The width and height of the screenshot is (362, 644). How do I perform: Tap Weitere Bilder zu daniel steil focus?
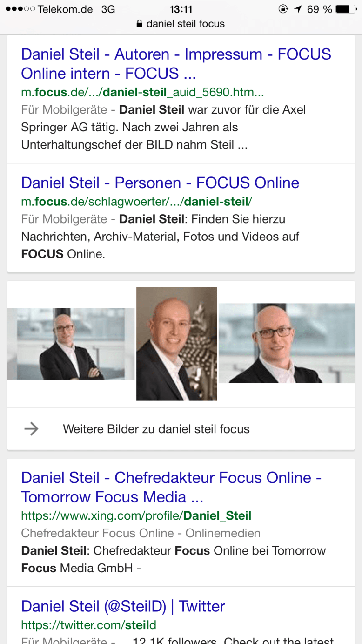click(x=156, y=429)
